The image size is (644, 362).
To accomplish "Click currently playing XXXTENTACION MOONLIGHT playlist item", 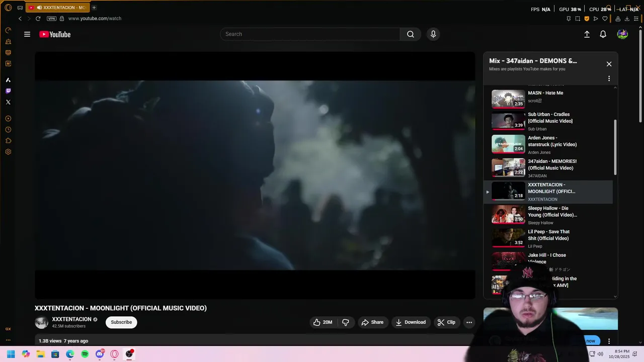I will [548, 192].
